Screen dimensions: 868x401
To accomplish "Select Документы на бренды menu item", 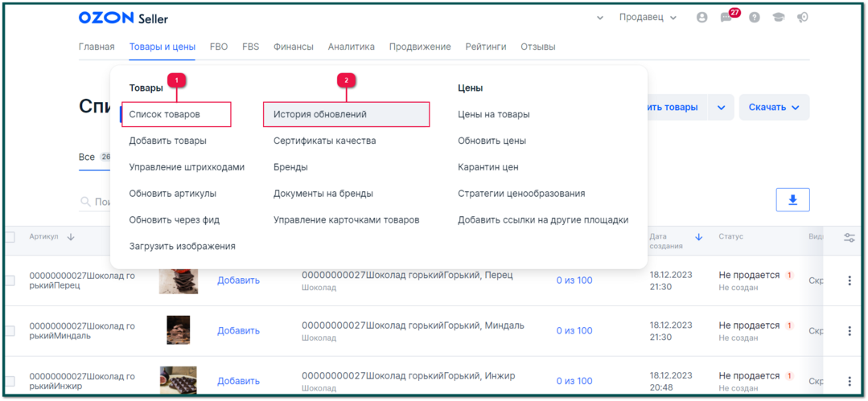I will tap(323, 194).
